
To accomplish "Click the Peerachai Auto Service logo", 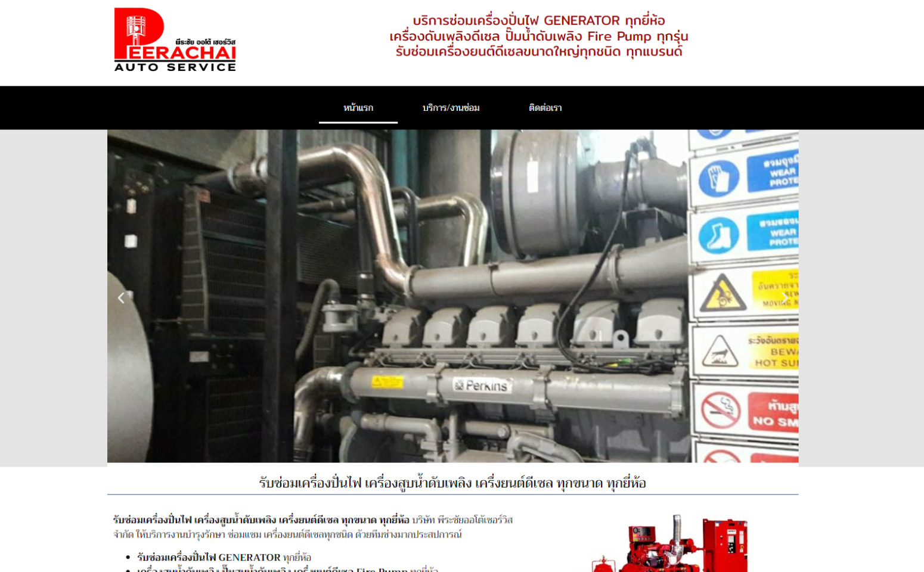I will tap(175, 40).
